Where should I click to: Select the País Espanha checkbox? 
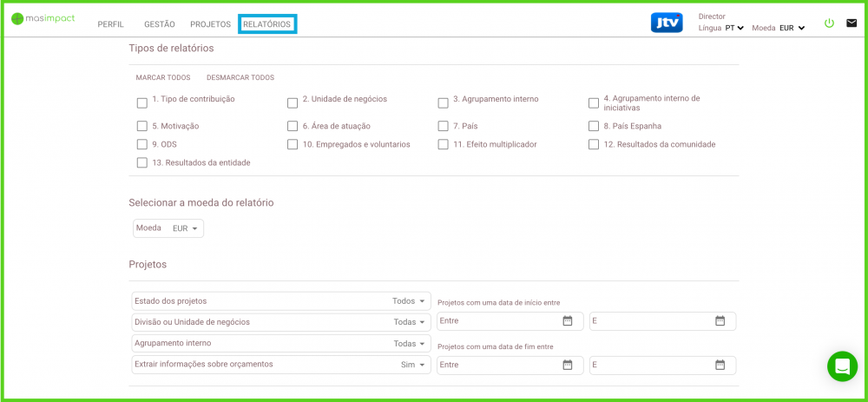pos(594,126)
